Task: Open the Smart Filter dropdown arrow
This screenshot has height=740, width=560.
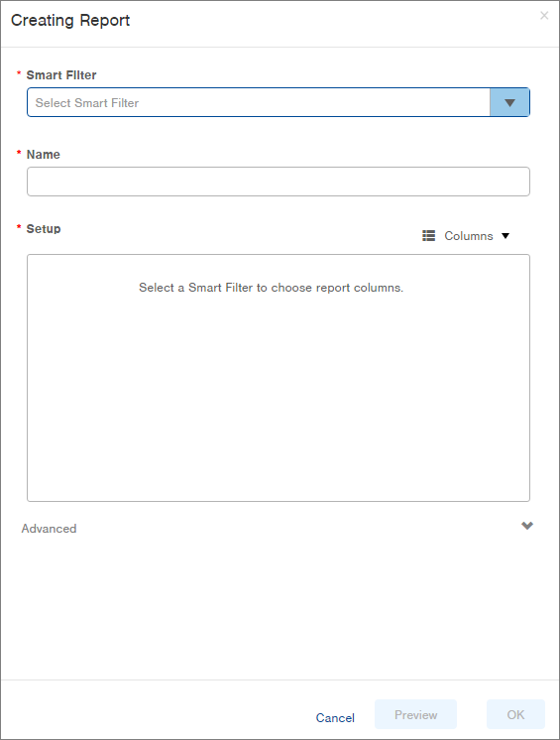Action: coord(509,102)
